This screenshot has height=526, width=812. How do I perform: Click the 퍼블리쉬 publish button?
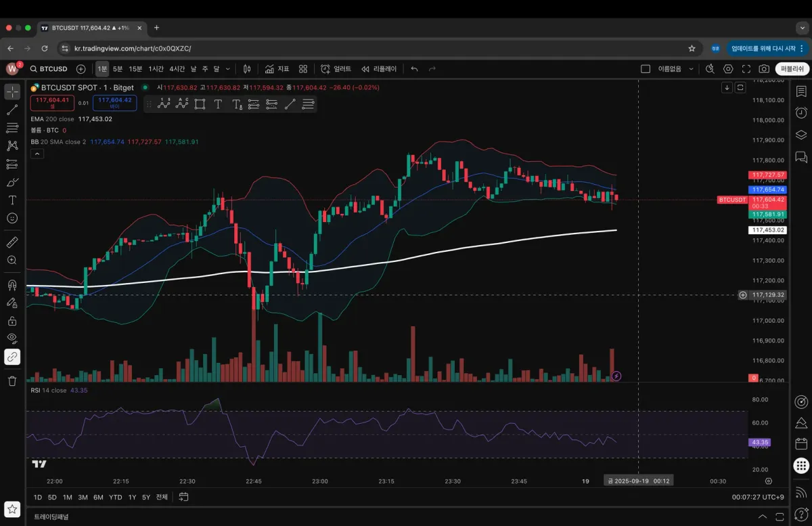(792, 69)
